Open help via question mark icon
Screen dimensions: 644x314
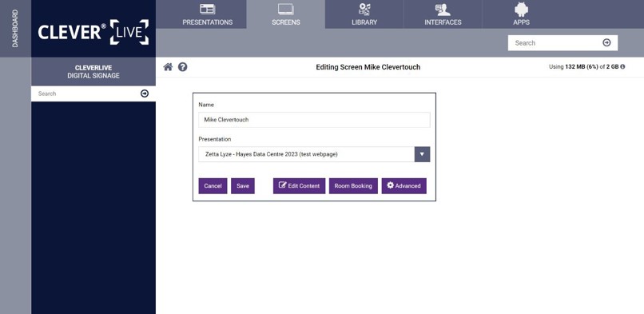click(183, 67)
